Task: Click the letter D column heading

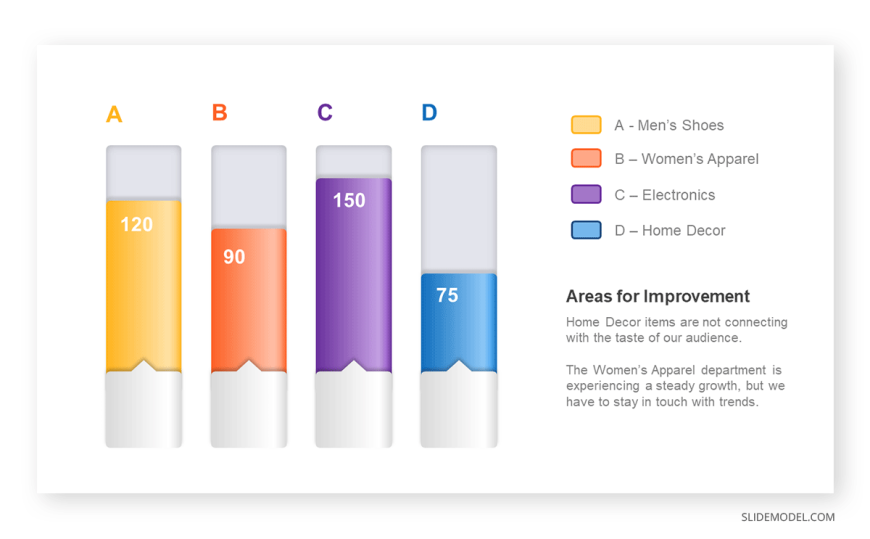Action: 429,113
